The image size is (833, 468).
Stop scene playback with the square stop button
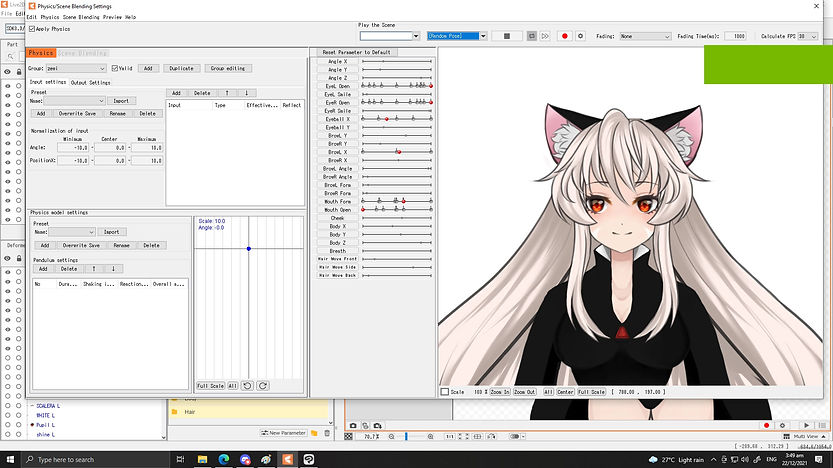coord(507,36)
